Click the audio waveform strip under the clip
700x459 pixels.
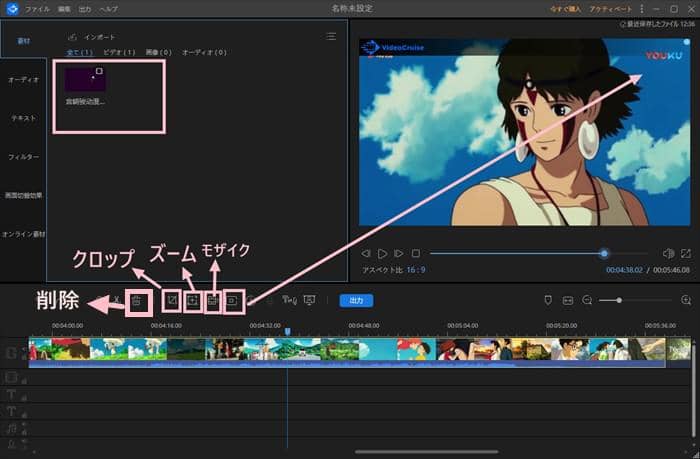[347, 364]
